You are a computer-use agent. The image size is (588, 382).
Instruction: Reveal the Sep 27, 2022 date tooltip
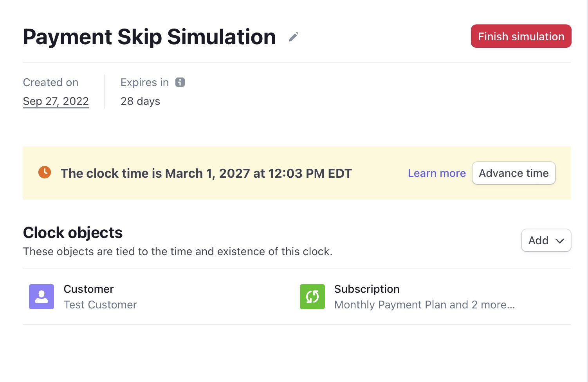(x=56, y=101)
